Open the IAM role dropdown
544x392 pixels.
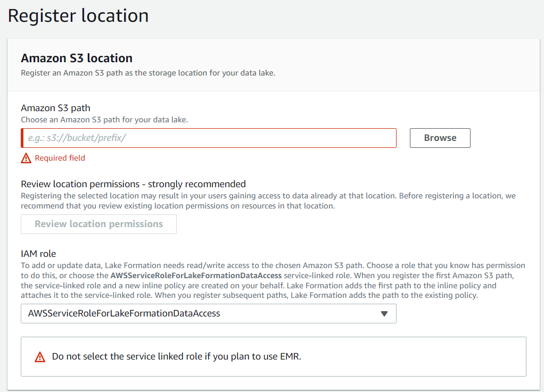click(x=209, y=314)
